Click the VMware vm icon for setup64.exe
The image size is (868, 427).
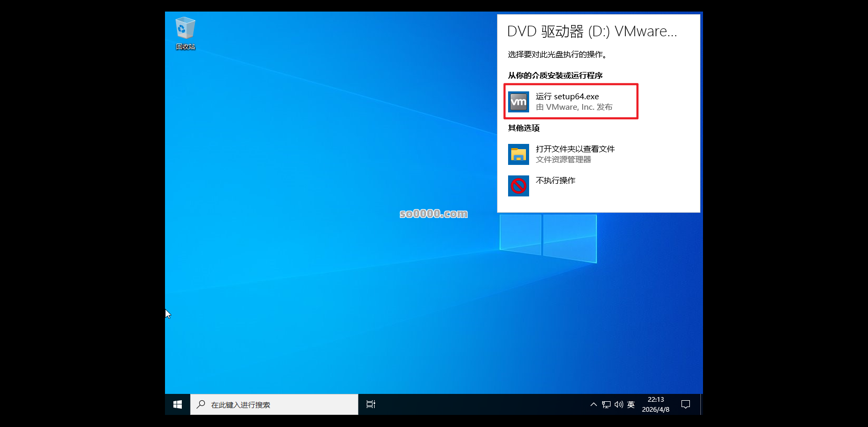coord(519,102)
